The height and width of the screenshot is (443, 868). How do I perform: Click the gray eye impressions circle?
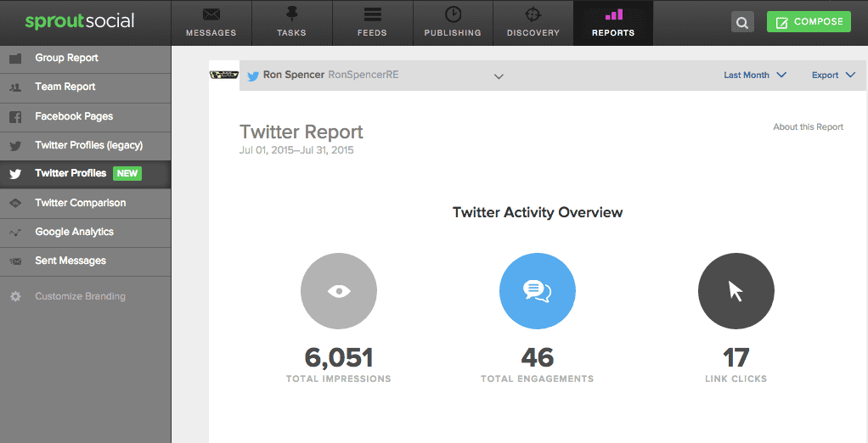point(339,291)
